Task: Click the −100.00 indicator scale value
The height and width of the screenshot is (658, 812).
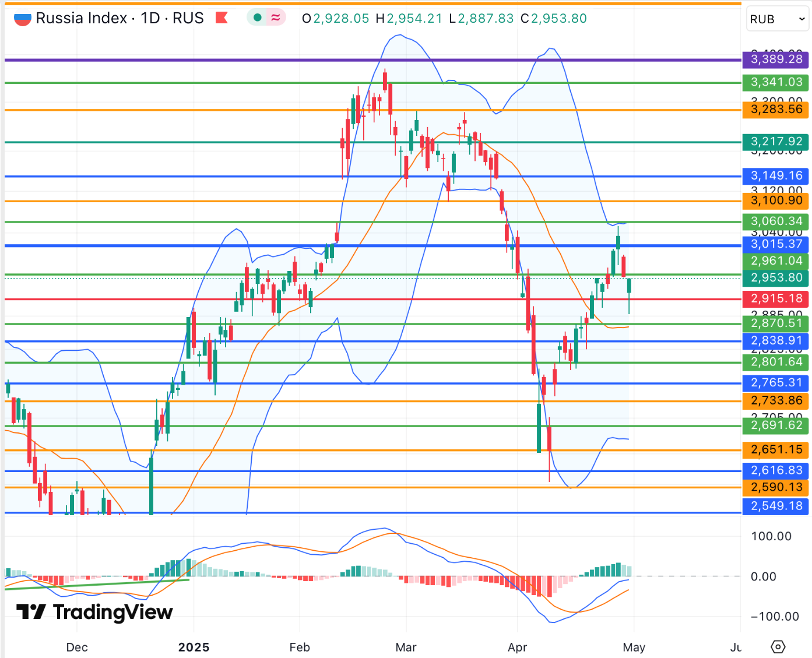Action: (x=775, y=617)
